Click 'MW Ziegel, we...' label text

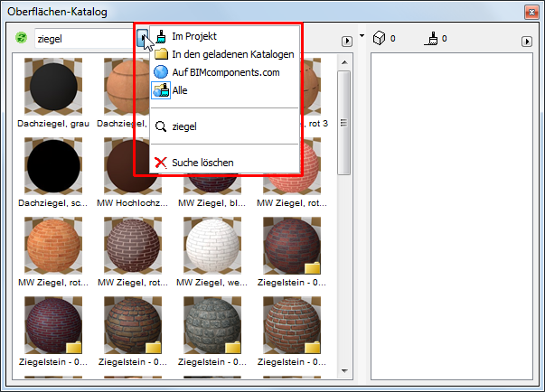(211, 283)
